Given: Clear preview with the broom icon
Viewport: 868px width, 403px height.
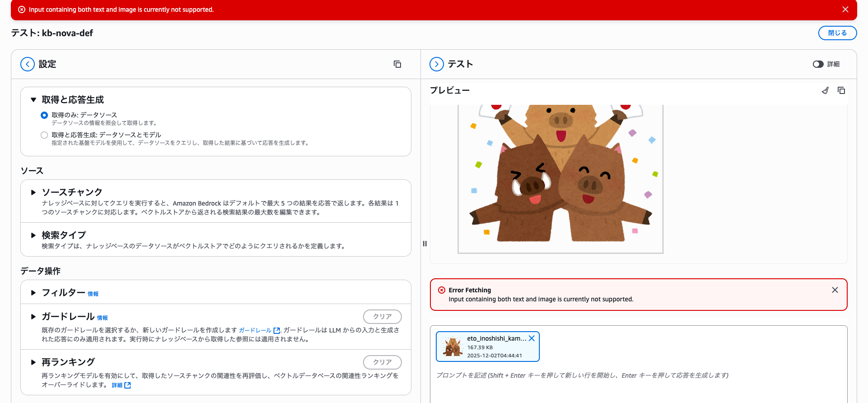Looking at the screenshot, I should (x=825, y=90).
